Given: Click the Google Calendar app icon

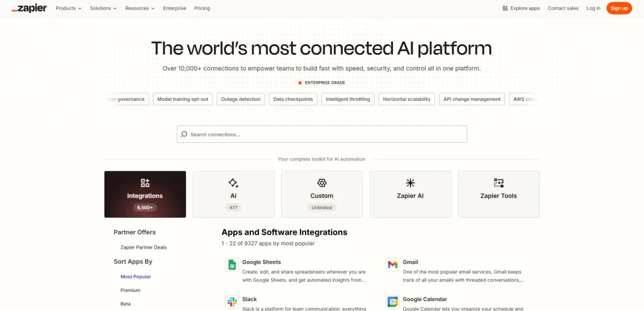Looking at the screenshot, I should (392, 302).
